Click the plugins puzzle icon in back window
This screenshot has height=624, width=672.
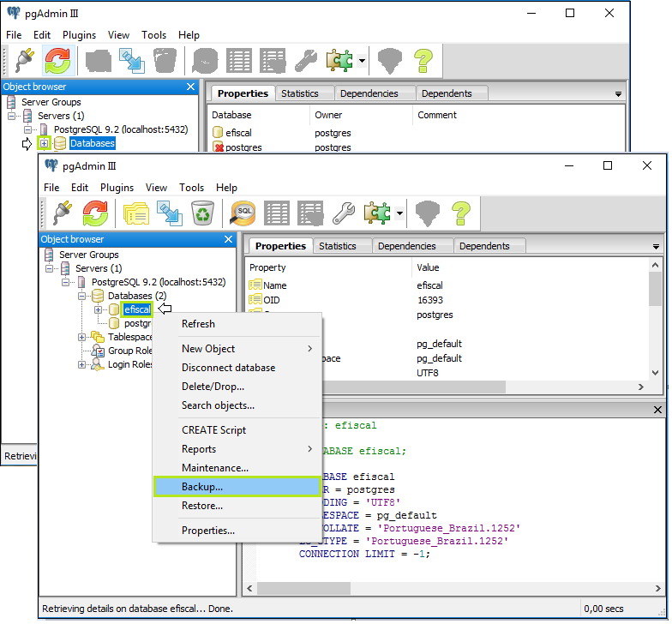(x=339, y=60)
